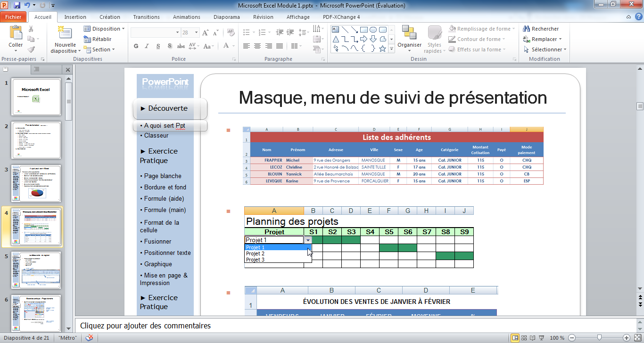Open the font name dropdown
Image resolution: width=644 pixels, height=343 pixels.
pos(178,33)
